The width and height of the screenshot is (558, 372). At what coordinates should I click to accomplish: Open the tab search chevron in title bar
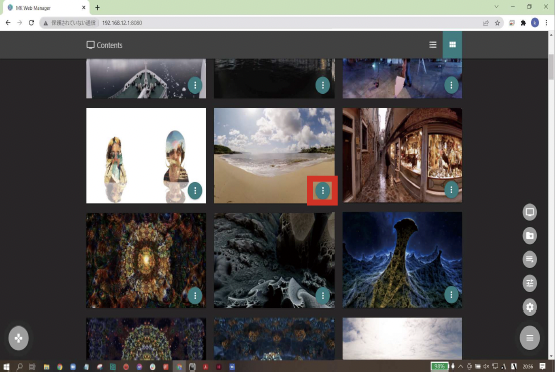[x=496, y=7]
